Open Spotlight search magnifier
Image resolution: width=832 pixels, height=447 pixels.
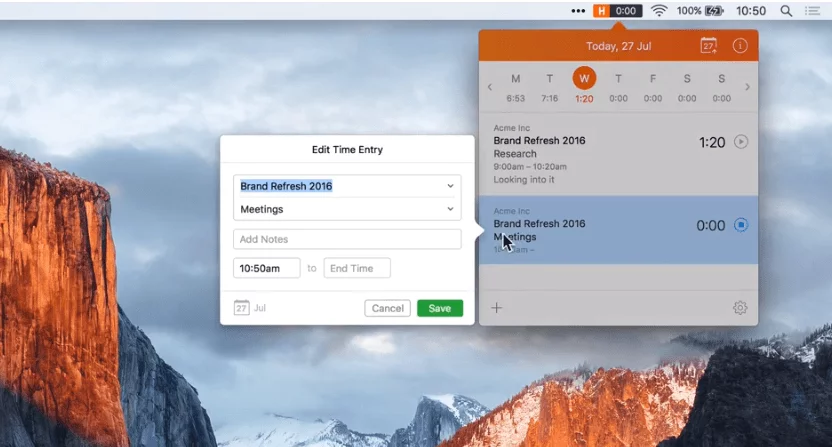(x=786, y=11)
